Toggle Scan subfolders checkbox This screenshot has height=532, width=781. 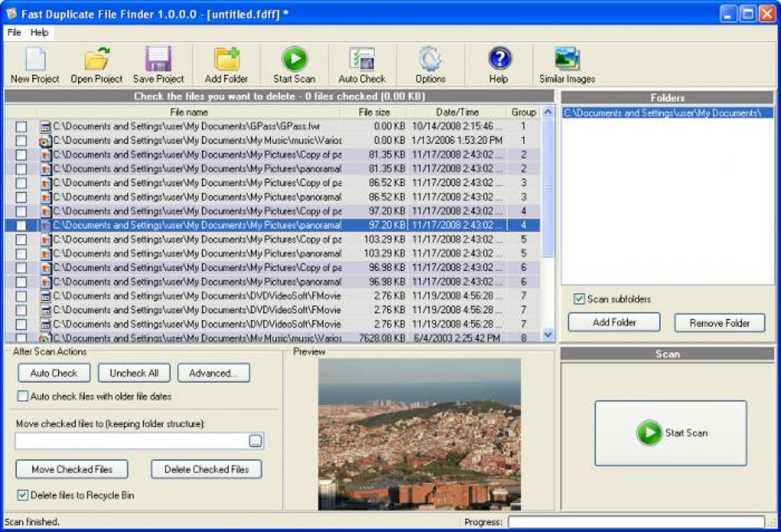tap(579, 299)
